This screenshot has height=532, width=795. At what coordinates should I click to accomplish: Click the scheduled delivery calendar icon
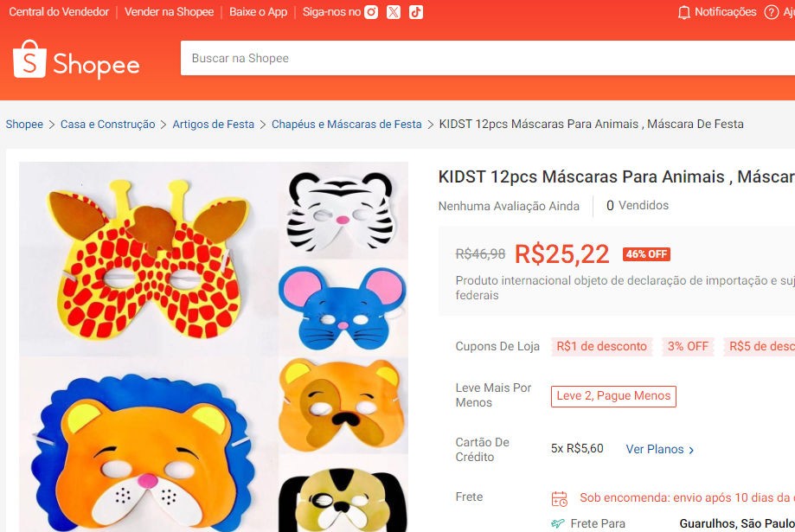(560, 498)
